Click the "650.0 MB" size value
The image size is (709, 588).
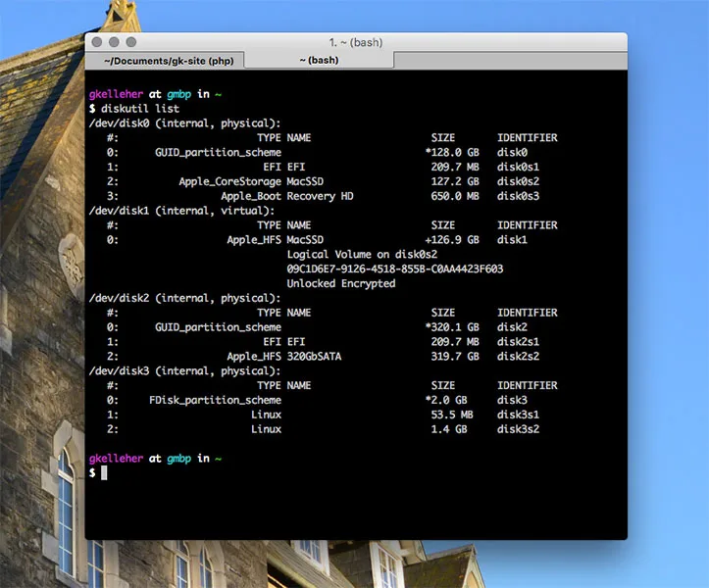tap(454, 196)
